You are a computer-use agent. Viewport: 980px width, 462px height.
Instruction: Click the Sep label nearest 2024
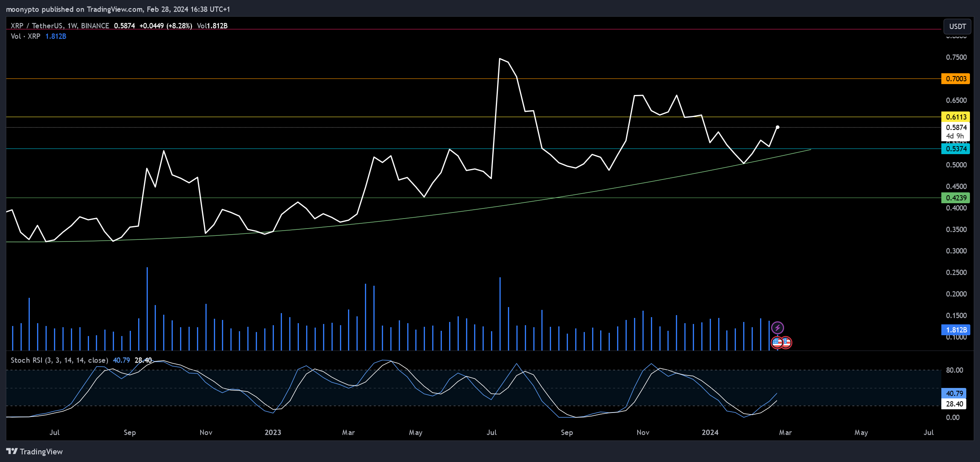(x=567, y=432)
